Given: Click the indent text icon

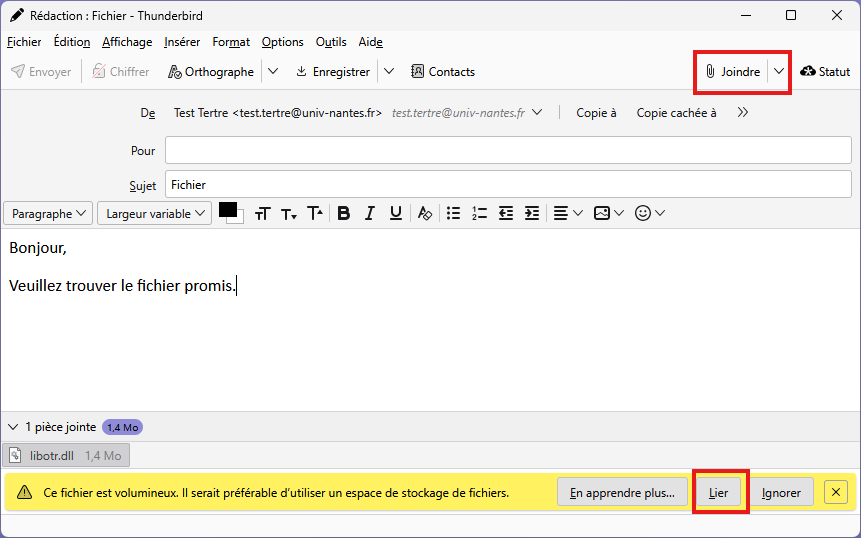Looking at the screenshot, I should pos(531,213).
